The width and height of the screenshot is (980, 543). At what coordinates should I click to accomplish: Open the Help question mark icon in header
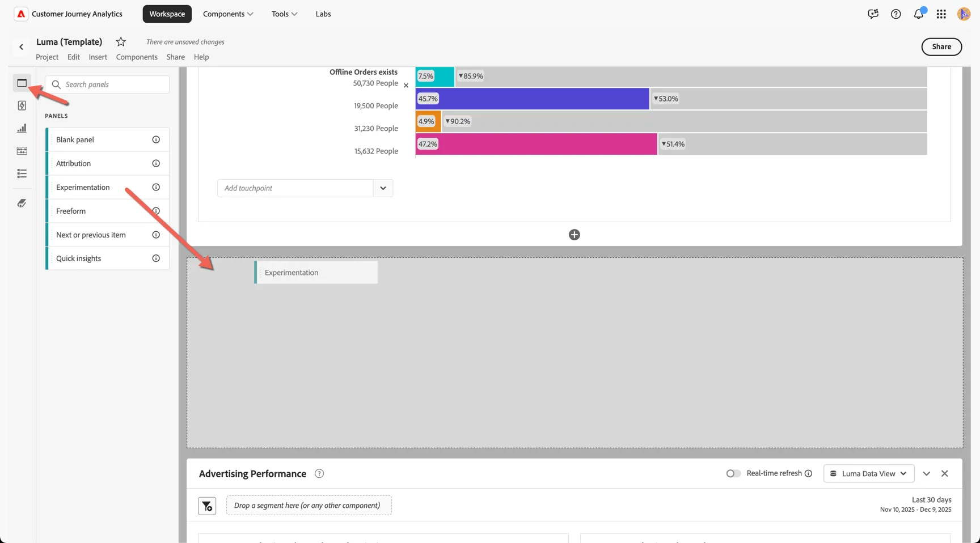896,14
